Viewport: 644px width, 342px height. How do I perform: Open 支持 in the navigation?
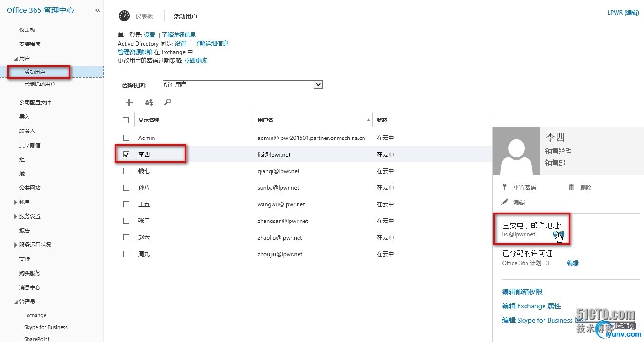pos(24,259)
